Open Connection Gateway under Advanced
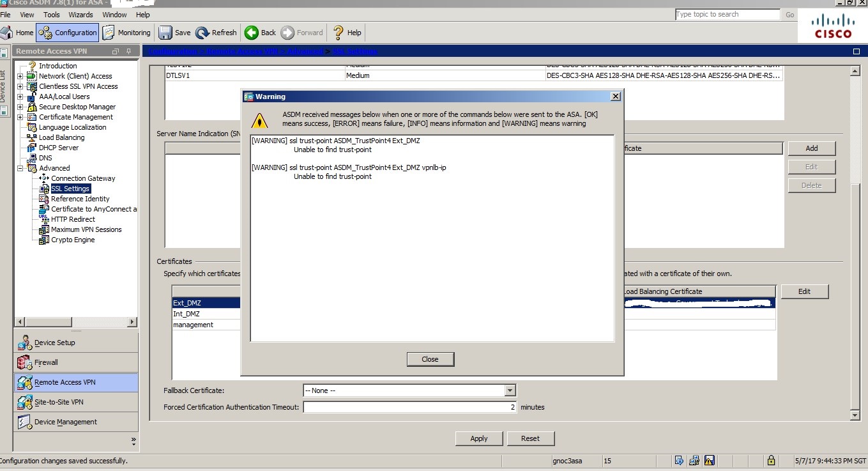This screenshot has width=868, height=471. pos(83,178)
